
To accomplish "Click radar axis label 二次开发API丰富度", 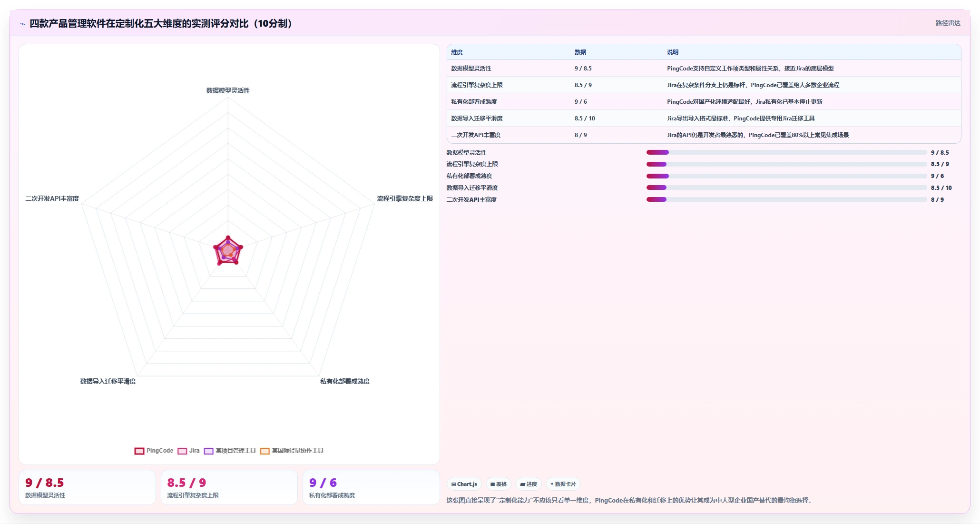I will coord(52,198).
